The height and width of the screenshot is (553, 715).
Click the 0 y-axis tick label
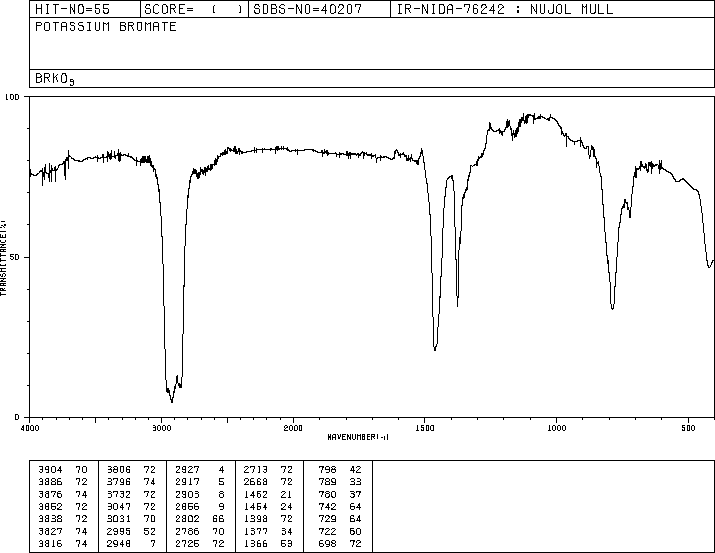17,417
